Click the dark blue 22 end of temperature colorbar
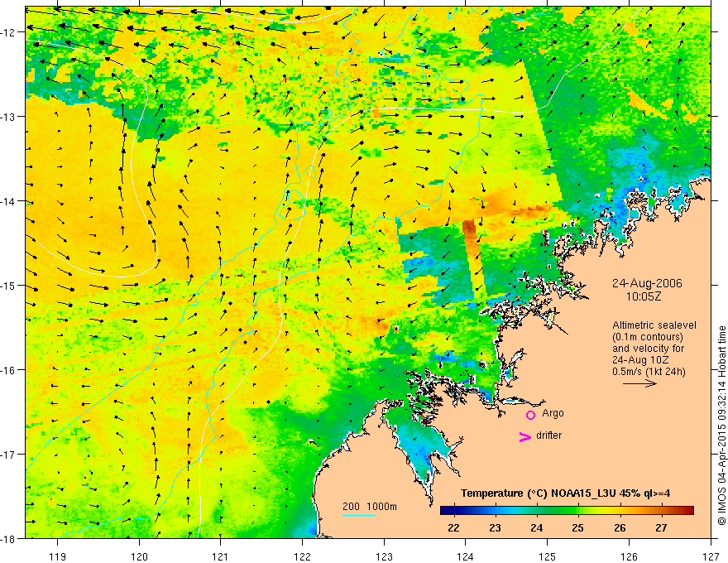The image size is (728, 563). [x=447, y=511]
